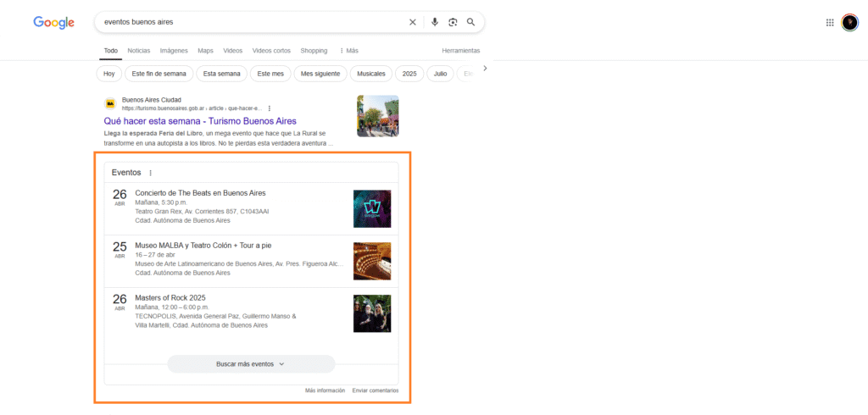Go to the Google logo homepage

pos(54,22)
